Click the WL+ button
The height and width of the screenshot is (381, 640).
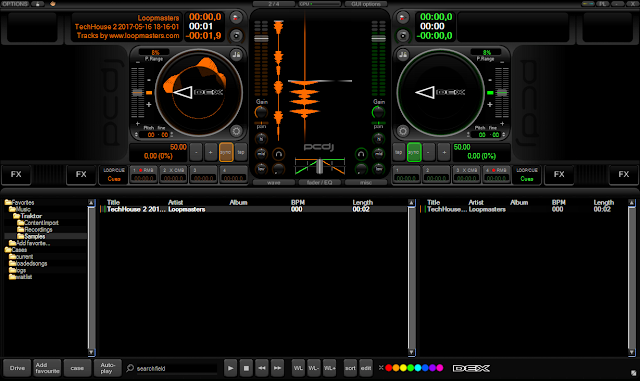329,368
